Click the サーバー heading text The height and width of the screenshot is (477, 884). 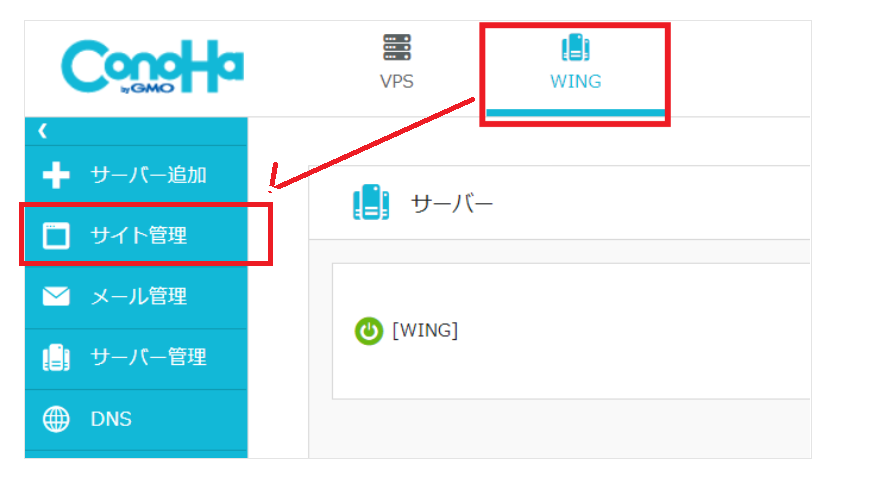tap(452, 204)
